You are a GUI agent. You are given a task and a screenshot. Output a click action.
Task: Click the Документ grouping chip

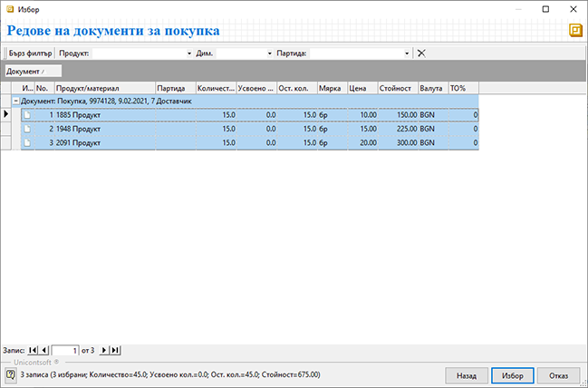point(33,71)
